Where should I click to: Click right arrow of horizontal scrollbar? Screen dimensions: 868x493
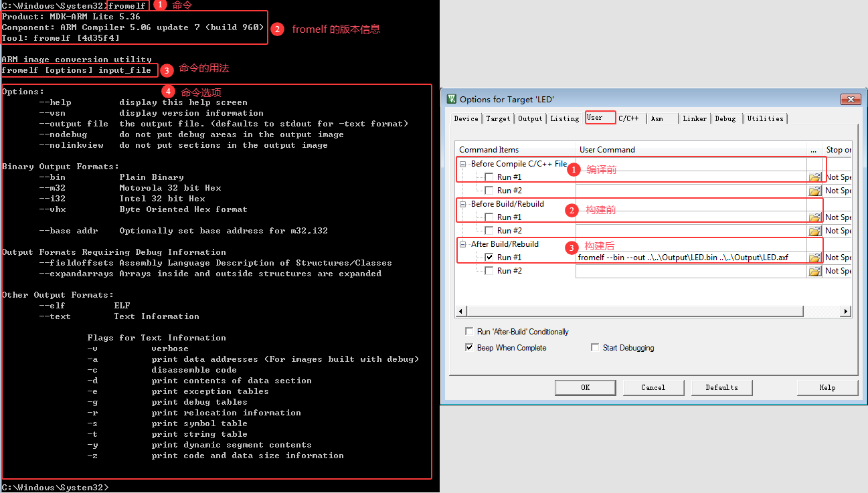coord(846,312)
